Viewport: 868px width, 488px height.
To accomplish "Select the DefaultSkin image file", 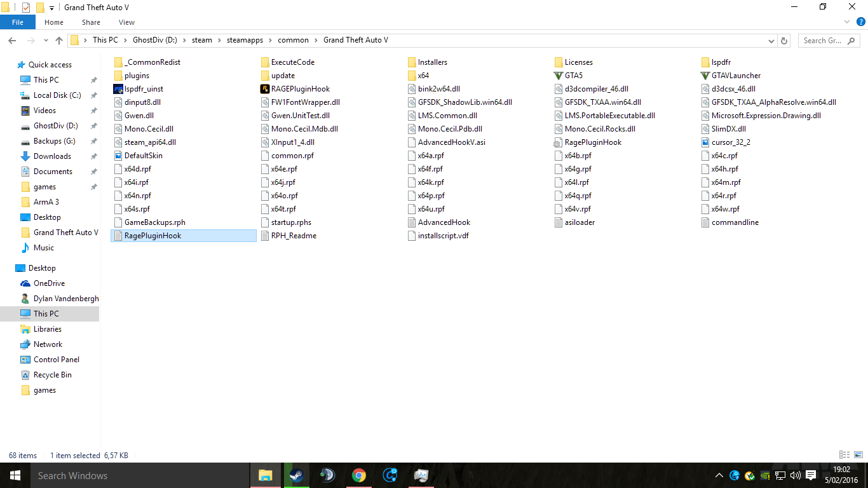I will click(x=138, y=156).
